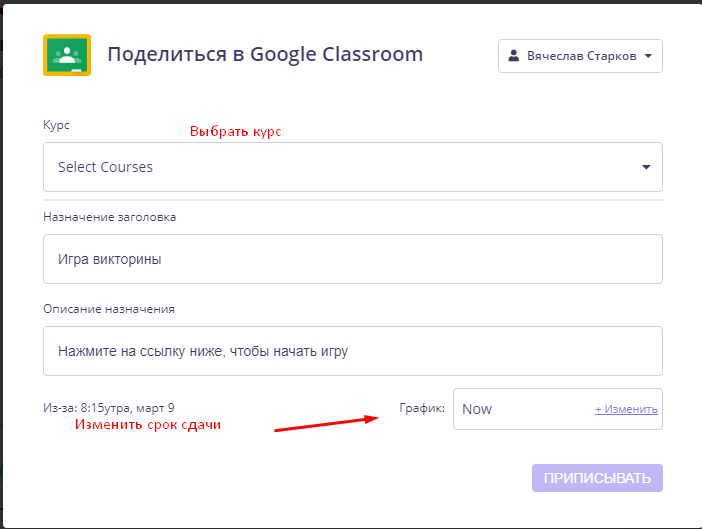Click the + Изменить link

[626, 409]
